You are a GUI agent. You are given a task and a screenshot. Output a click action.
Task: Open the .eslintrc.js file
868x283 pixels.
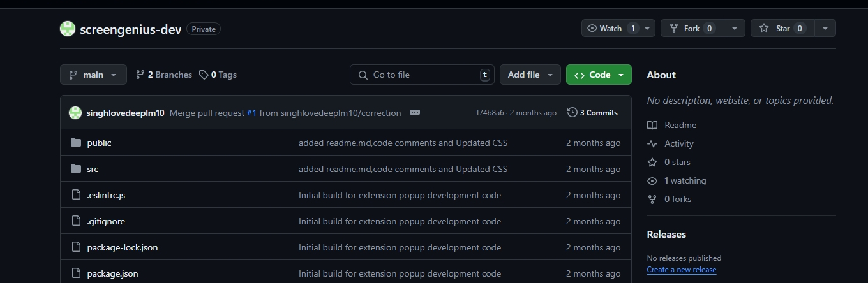click(106, 195)
